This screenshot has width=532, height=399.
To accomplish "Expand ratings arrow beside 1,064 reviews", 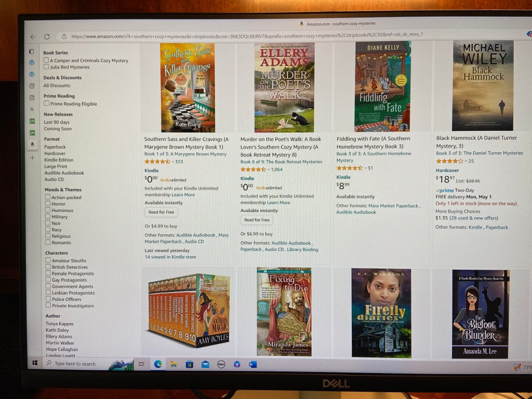I will coord(269,170).
